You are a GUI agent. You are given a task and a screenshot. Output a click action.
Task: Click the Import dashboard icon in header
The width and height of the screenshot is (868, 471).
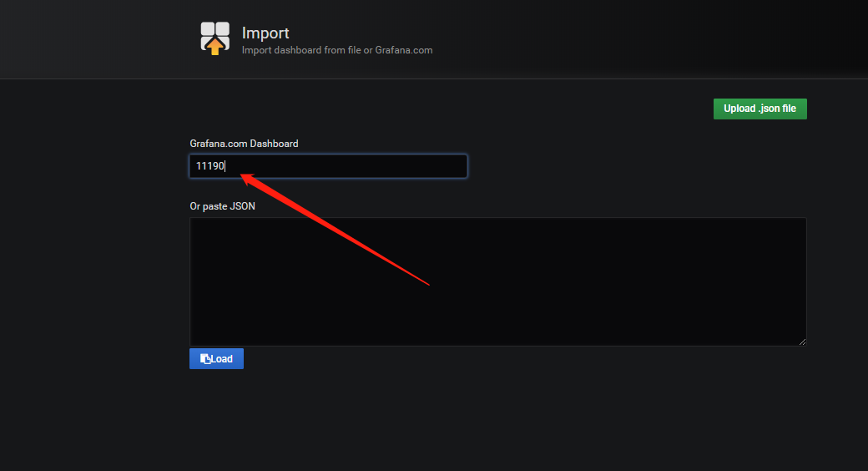(x=214, y=38)
